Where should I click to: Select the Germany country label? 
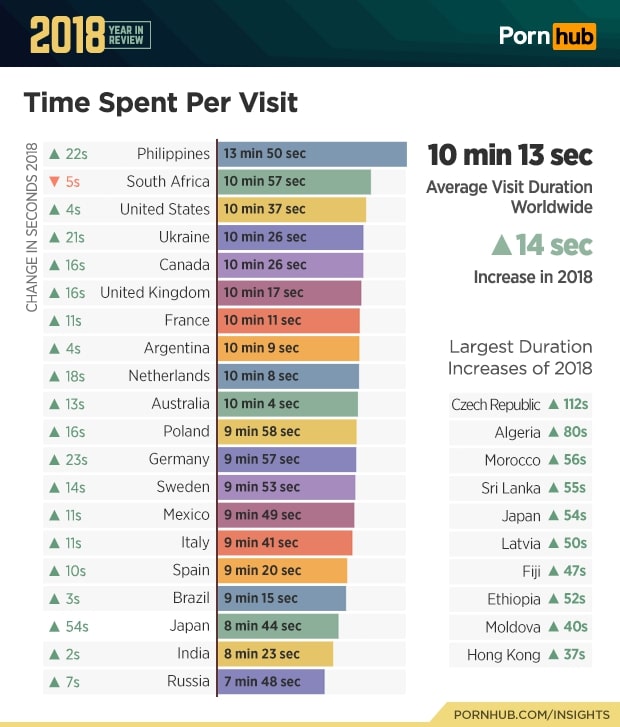[178, 459]
